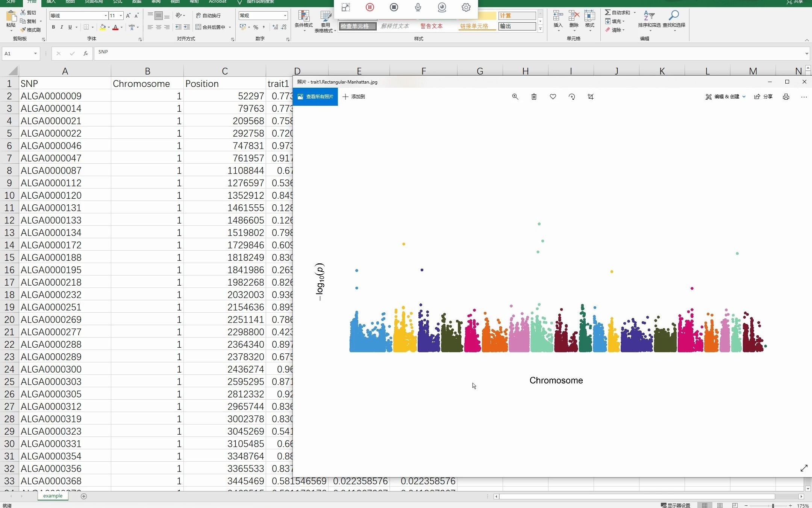Print the photo using the printer icon

[786, 97]
